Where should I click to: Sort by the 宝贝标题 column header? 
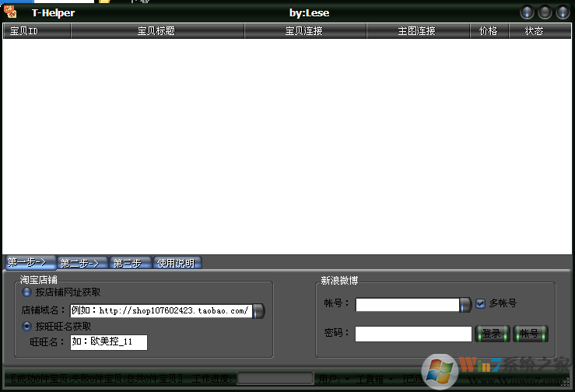click(156, 31)
